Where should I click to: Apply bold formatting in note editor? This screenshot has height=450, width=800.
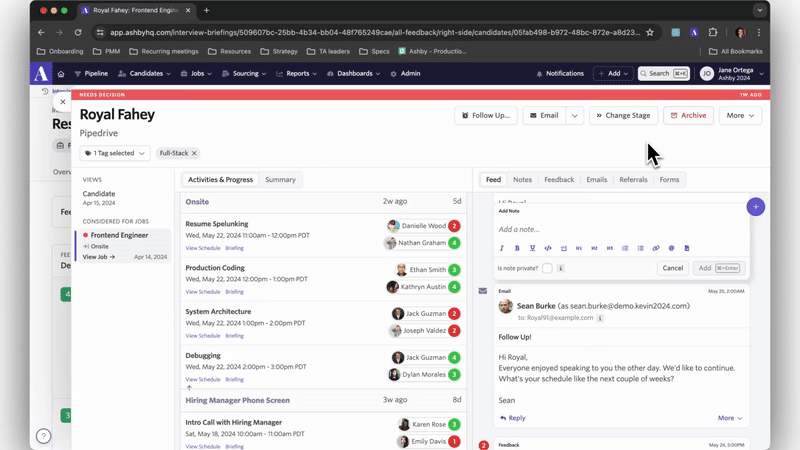pyautogui.click(x=517, y=248)
